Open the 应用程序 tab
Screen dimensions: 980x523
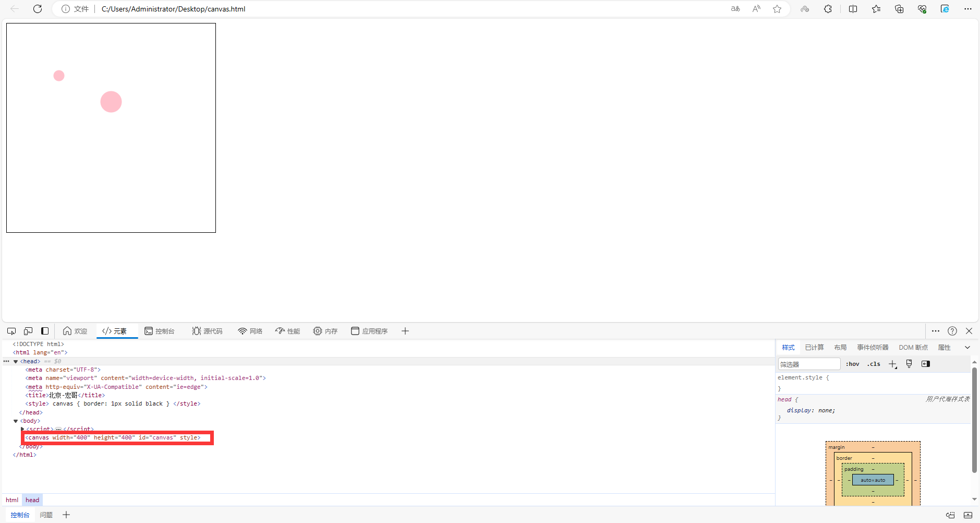tap(369, 331)
